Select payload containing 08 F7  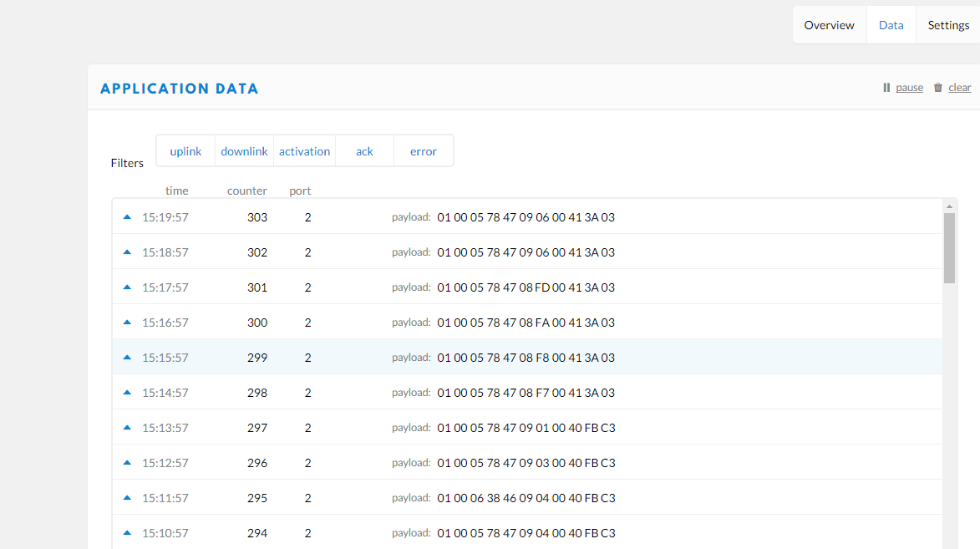pyautogui.click(x=526, y=392)
